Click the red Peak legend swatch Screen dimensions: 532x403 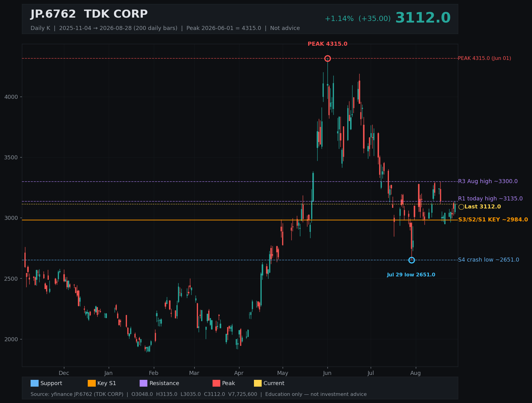coord(216,383)
